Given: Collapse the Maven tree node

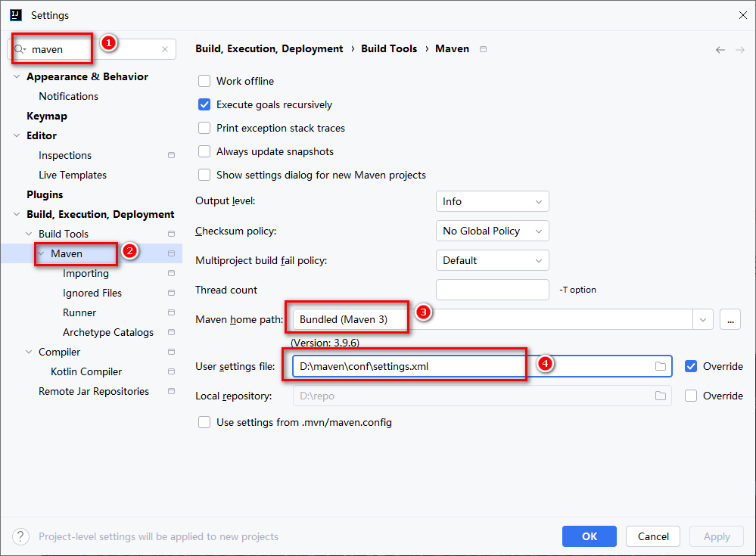Looking at the screenshot, I should [x=42, y=253].
